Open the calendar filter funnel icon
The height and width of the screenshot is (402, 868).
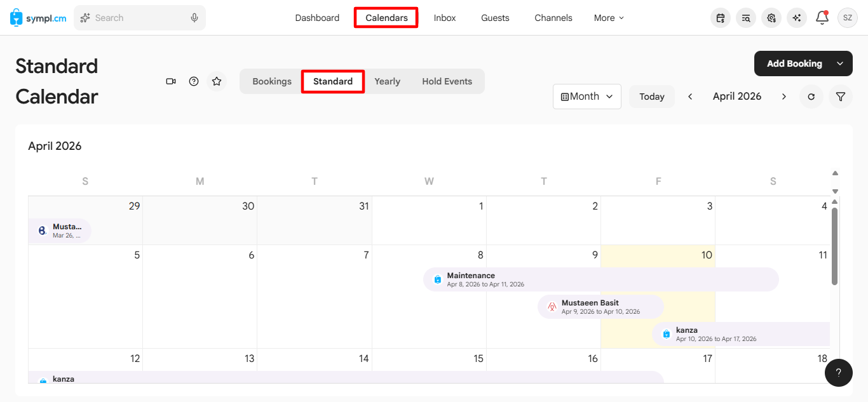click(x=841, y=97)
